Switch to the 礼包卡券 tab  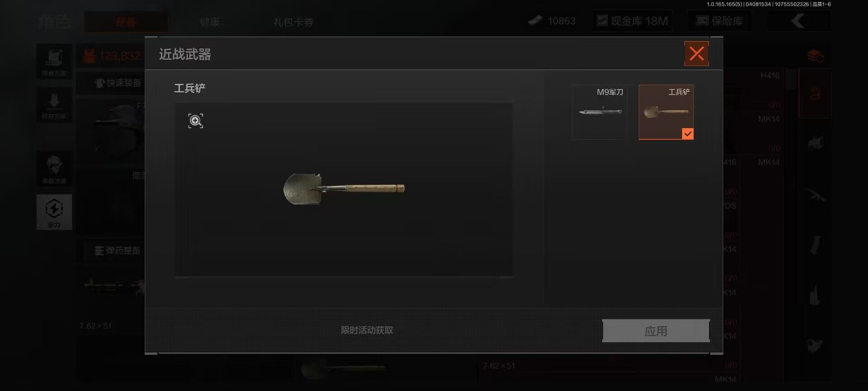293,22
